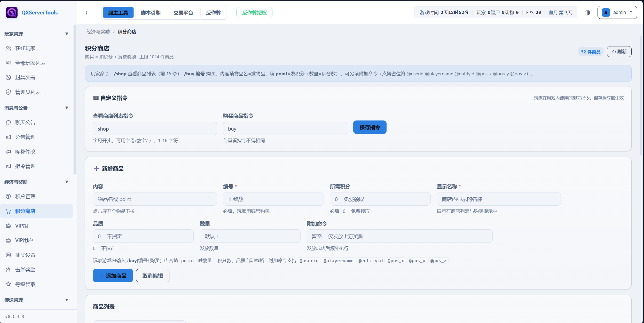
Task: Click the VIP组 crown icon
Action: 8,226
